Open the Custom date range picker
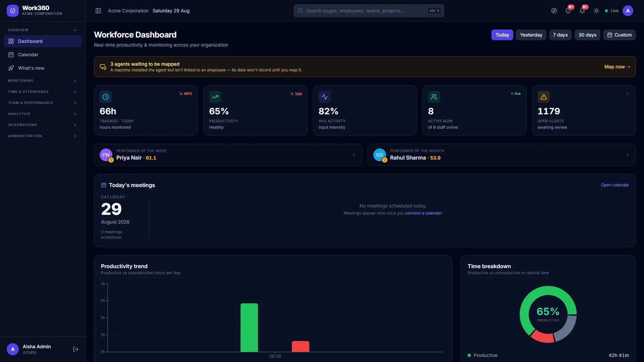 620,35
